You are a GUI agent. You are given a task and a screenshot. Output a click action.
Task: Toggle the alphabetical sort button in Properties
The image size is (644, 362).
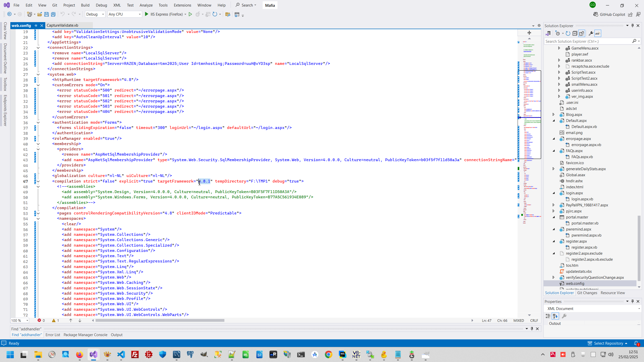[555, 316]
